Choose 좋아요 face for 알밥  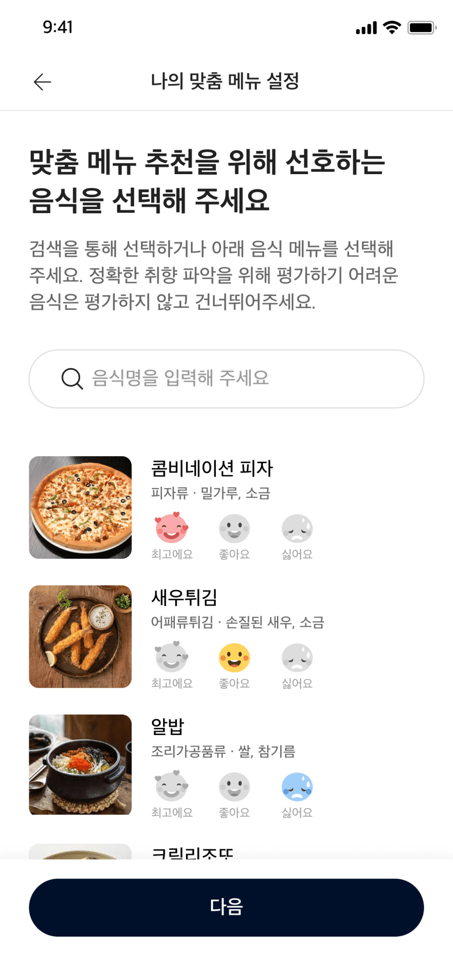(x=234, y=786)
